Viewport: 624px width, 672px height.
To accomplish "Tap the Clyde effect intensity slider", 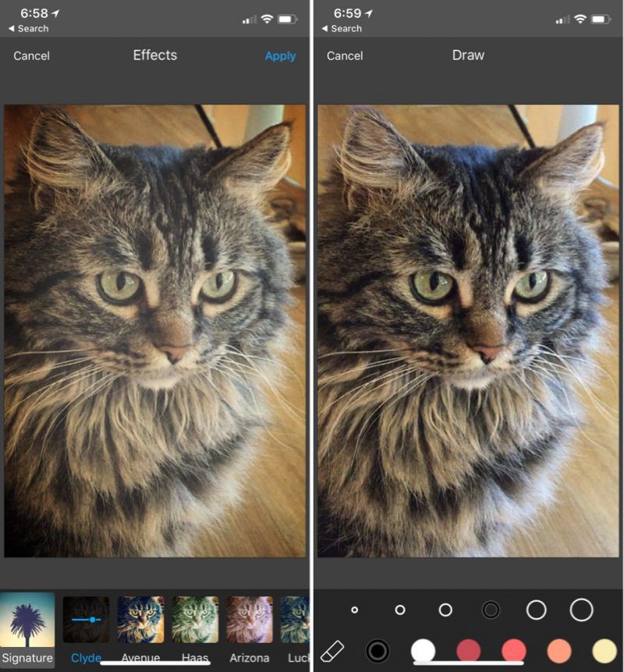I will point(86,619).
